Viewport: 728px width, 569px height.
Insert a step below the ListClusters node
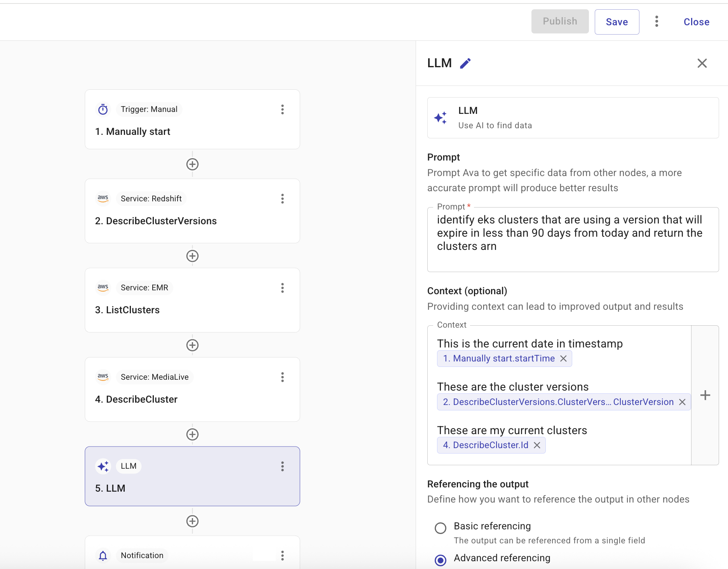pos(192,345)
